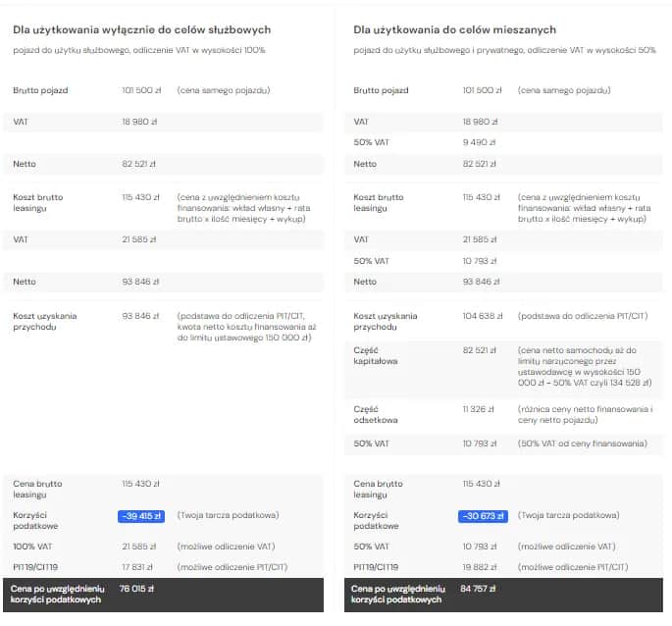Click the final price 84 757 zł
672x626 pixels.
click(480, 588)
